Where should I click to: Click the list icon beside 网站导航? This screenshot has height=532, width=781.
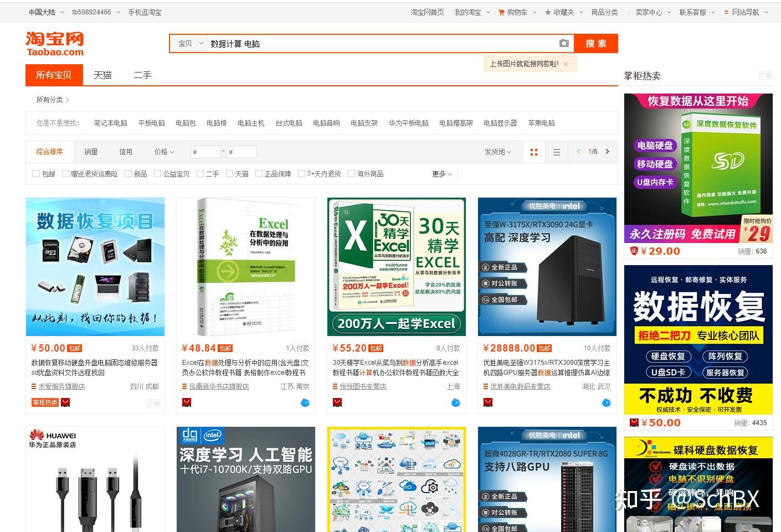[x=726, y=12]
